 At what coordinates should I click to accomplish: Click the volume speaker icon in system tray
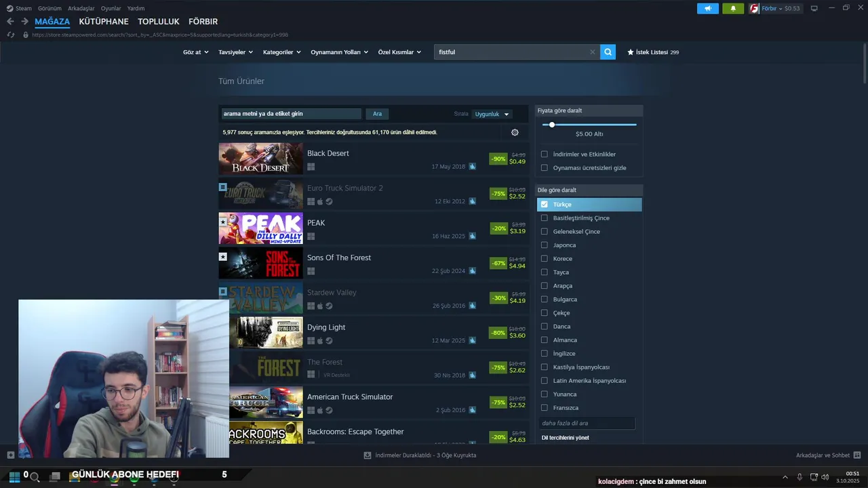tap(825, 477)
